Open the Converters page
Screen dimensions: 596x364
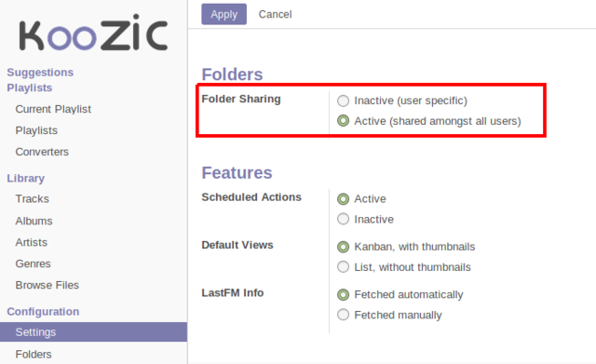pos(42,152)
